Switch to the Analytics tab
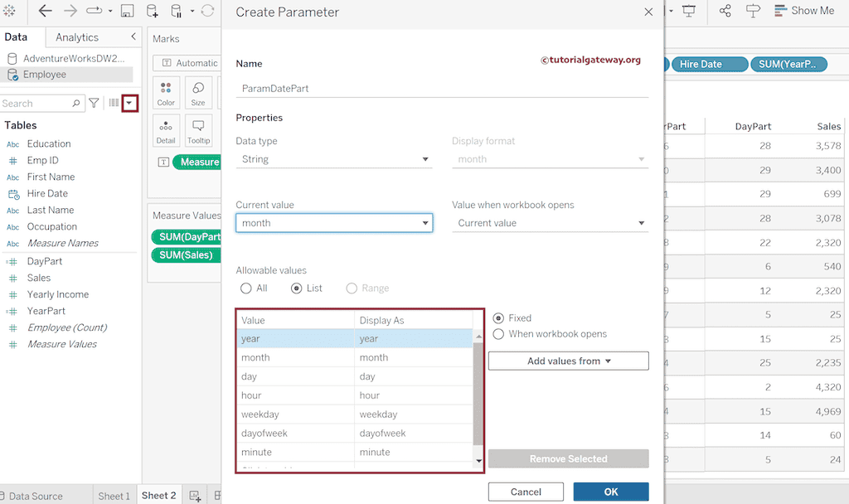 77,36
